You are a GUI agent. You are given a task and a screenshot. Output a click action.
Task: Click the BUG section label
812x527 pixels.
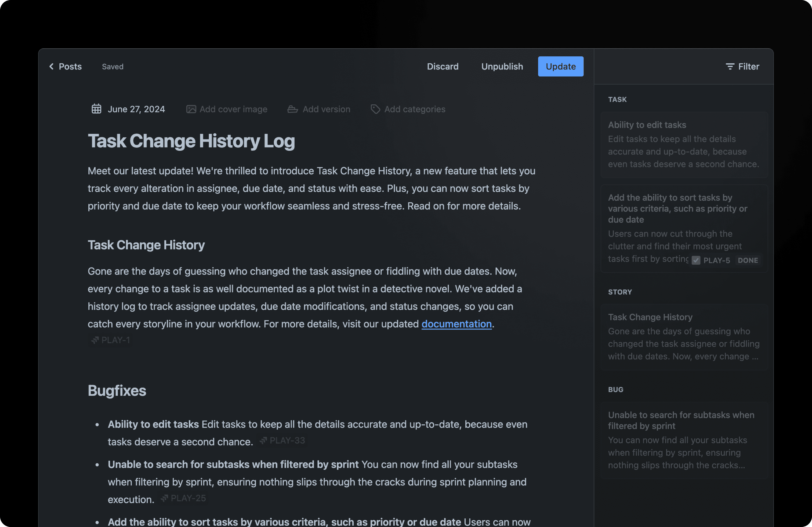pyautogui.click(x=615, y=390)
